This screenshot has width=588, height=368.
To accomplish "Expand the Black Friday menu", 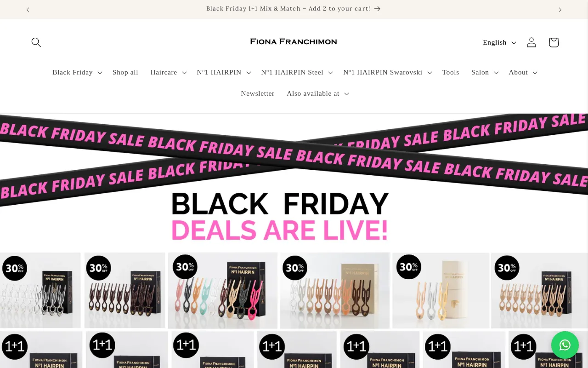I will coord(77,72).
